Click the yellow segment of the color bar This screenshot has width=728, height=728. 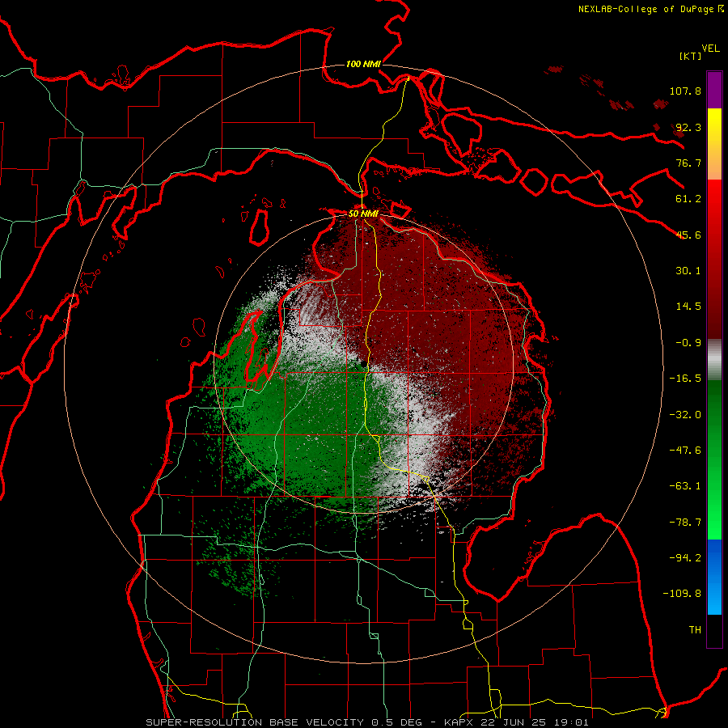(714, 144)
